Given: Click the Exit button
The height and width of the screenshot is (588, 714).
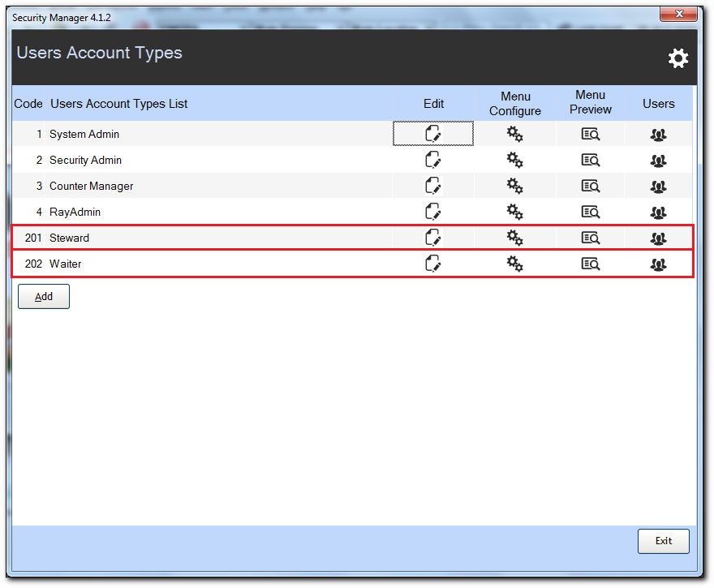Looking at the screenshot, I should click(664, 541).
